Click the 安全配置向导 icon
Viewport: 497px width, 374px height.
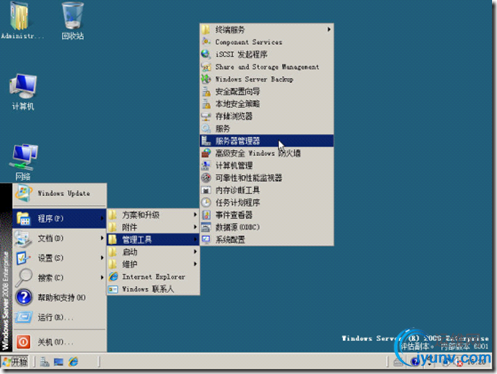pos(206,91)
